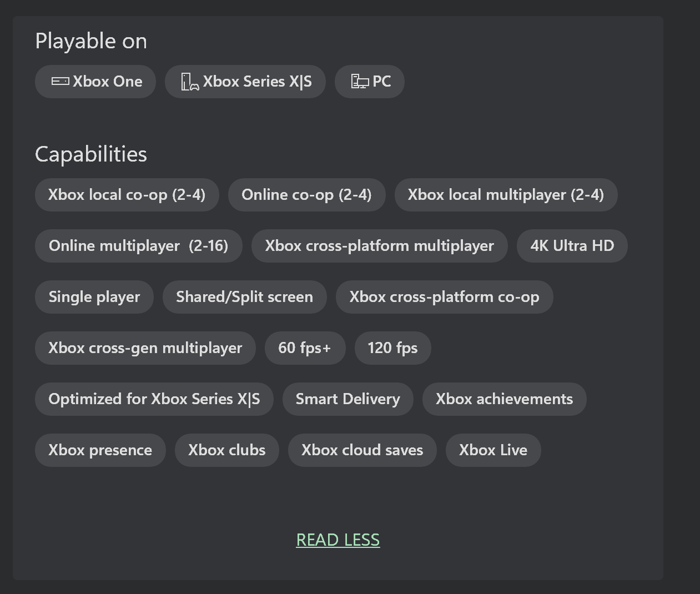Open Xbox local multiplayer (2-4) capability
Image resolution: width=700 pixels, height=594 pixels.
coord(506,195)
